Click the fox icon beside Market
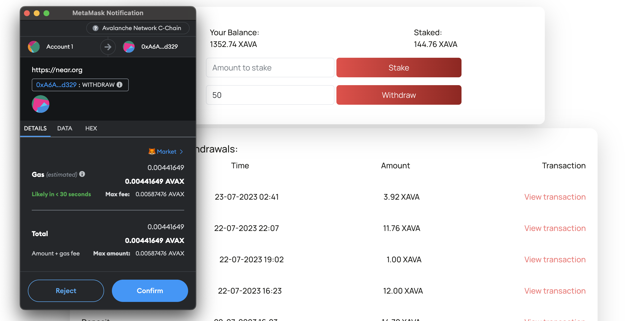The image size is (644, 321). click(x=151, y=151)
